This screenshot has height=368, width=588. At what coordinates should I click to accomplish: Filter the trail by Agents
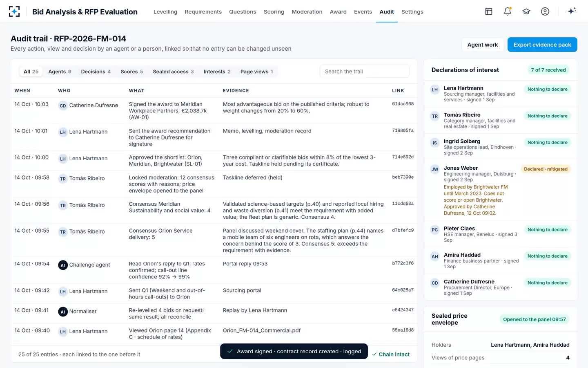(60, 72)
